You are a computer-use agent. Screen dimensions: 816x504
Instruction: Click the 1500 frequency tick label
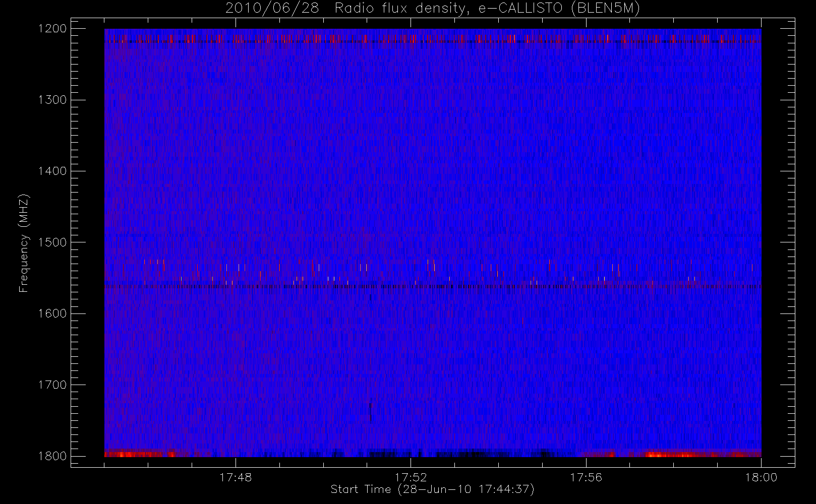[x=52, y=242]
